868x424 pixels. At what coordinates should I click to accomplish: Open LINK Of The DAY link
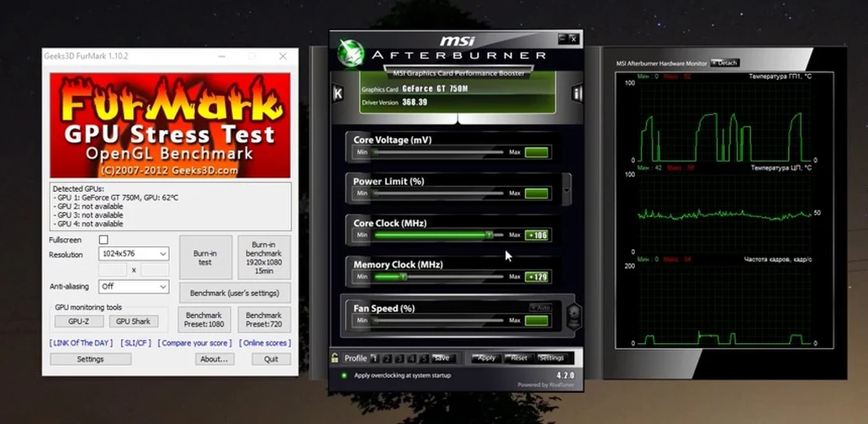81,343
